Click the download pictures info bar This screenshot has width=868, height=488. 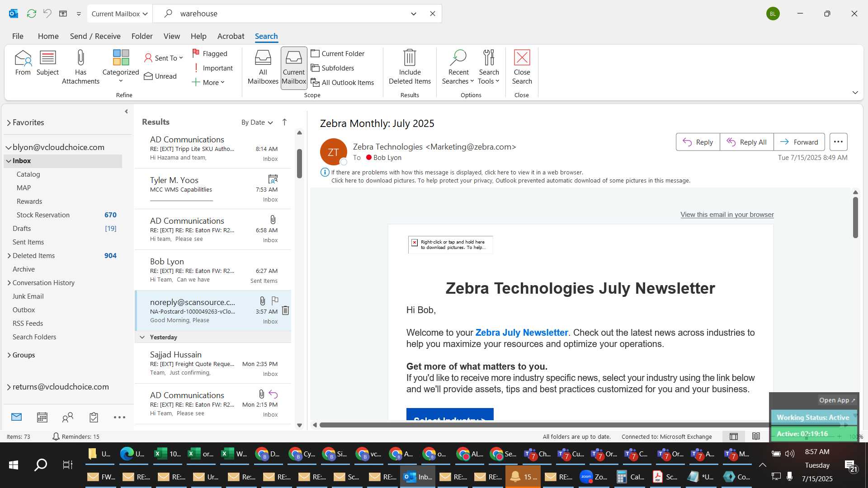(x=510, y=181)
